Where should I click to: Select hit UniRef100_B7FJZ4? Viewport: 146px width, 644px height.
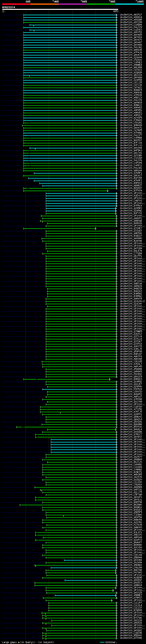point(131,143)
